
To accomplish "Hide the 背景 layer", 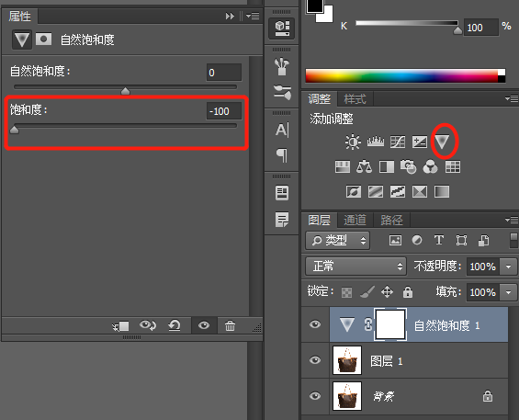I will 315,396.
